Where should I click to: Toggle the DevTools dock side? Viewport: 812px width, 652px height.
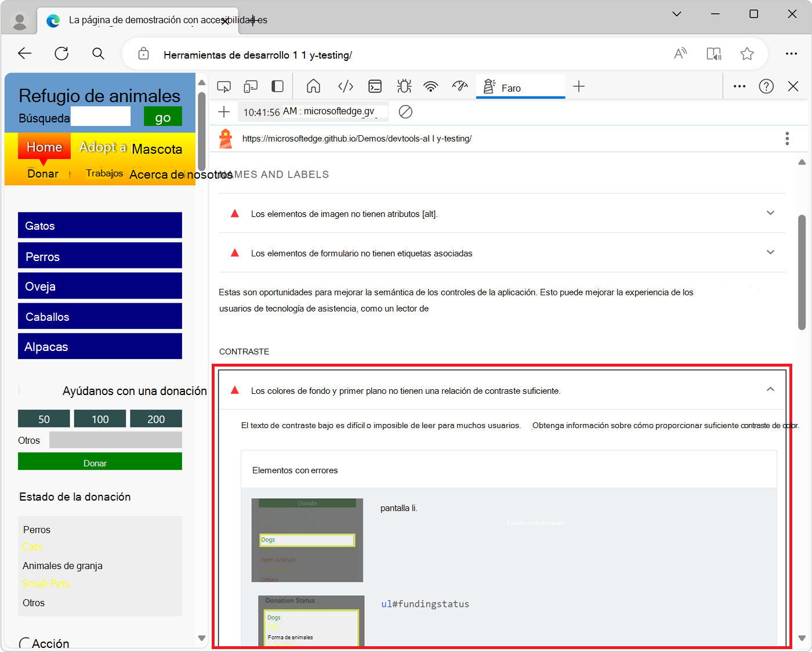click(x=277, y=86)
